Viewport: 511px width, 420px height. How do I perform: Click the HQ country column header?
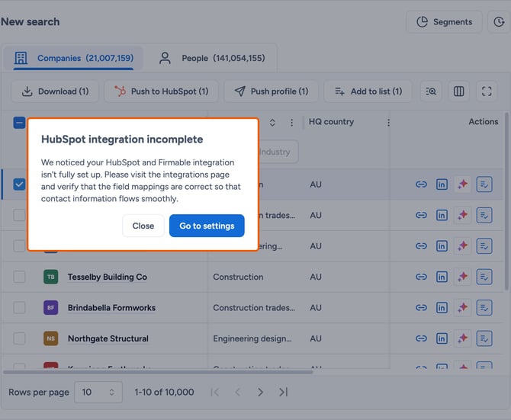(331, 122)
